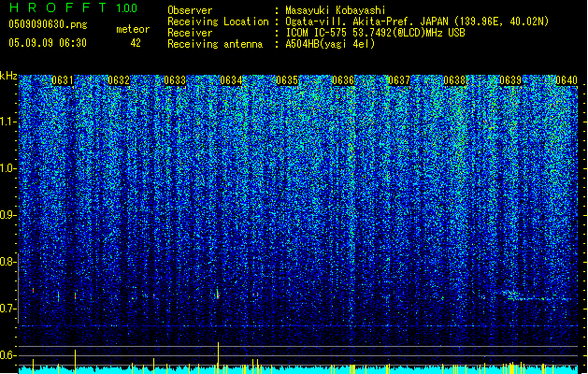
Task: Click the 0.6 frequency axis label
Action: (x=7, y=355)
